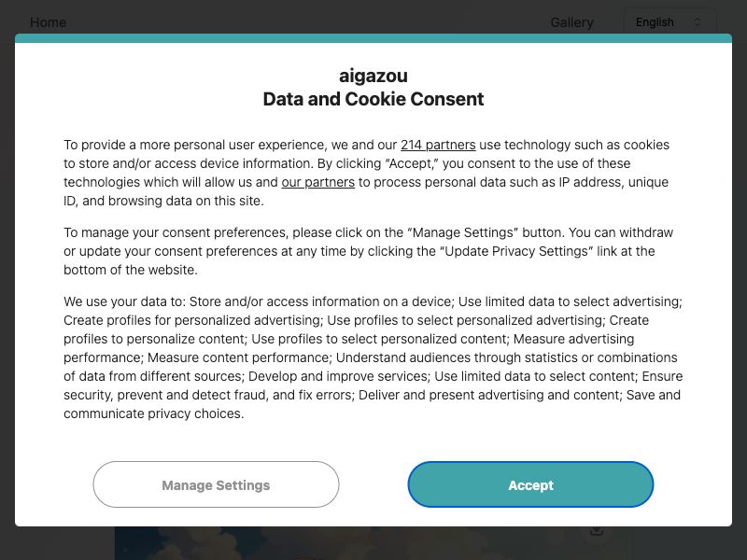This screenshot has width=747, height=560.
Task: Click the teal bar atop the dialog
Action: point(373,38)
